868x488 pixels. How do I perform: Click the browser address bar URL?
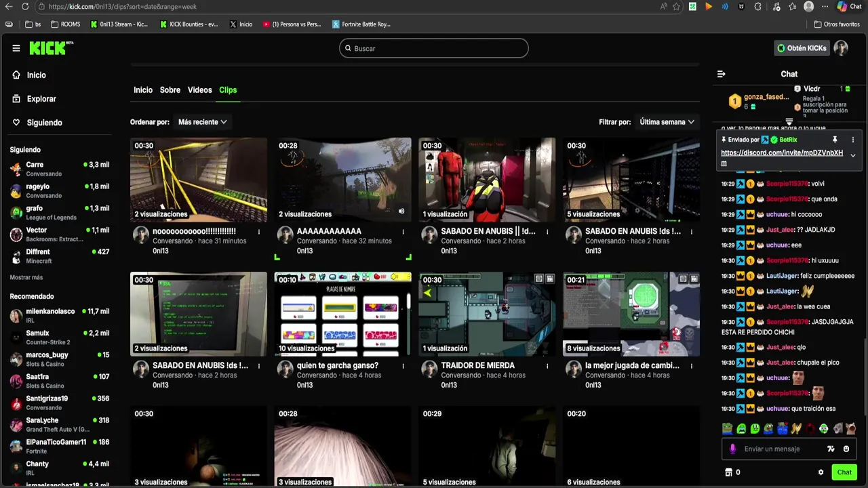(x=123, y=7)
